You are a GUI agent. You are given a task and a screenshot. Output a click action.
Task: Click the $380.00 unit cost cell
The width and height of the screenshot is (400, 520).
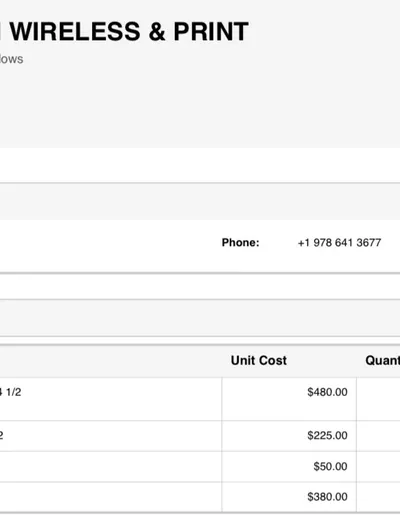click(289, 497)
